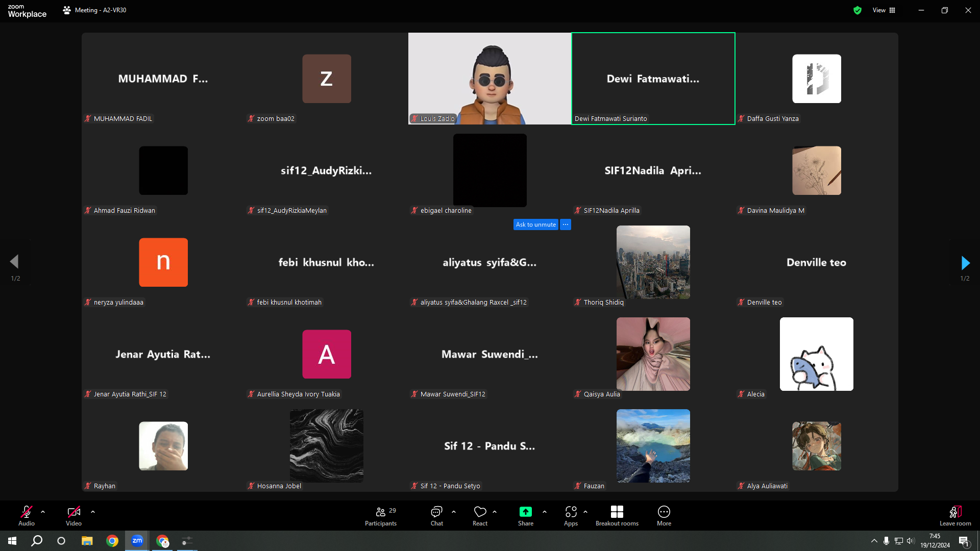Open the More options menu
Viewport: 980px width, 551px height.
[x=664, y=515]
